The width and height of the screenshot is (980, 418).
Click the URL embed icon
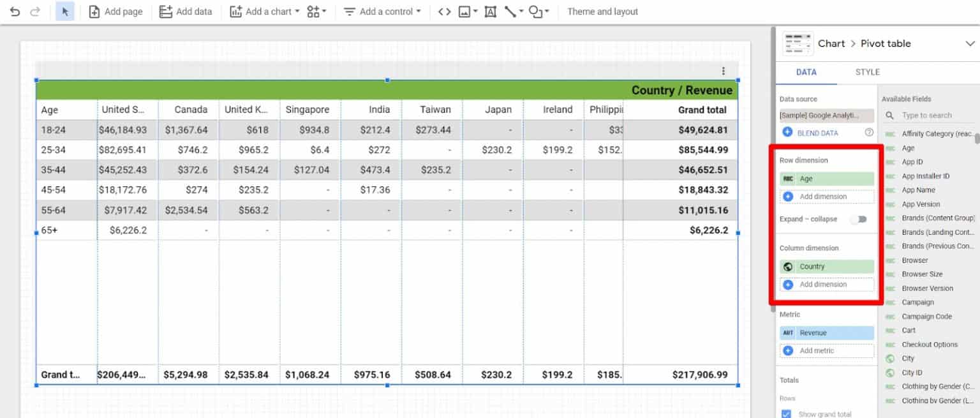pos(445,11)
